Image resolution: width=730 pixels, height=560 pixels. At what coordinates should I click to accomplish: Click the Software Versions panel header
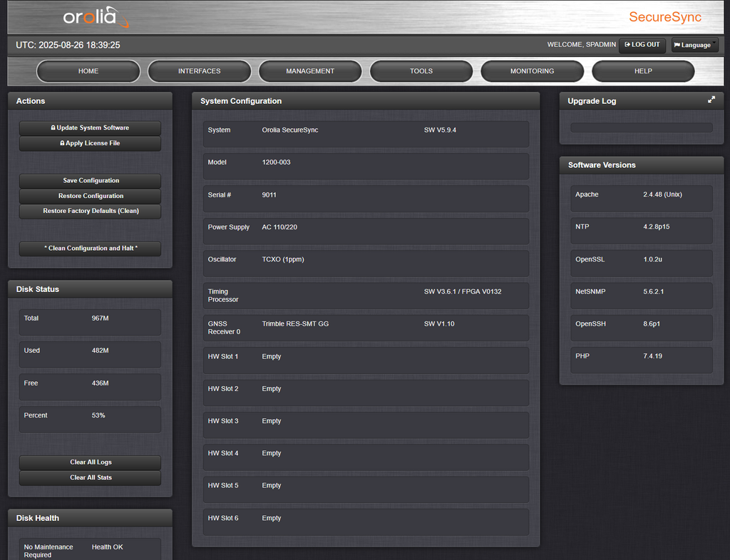642,165
